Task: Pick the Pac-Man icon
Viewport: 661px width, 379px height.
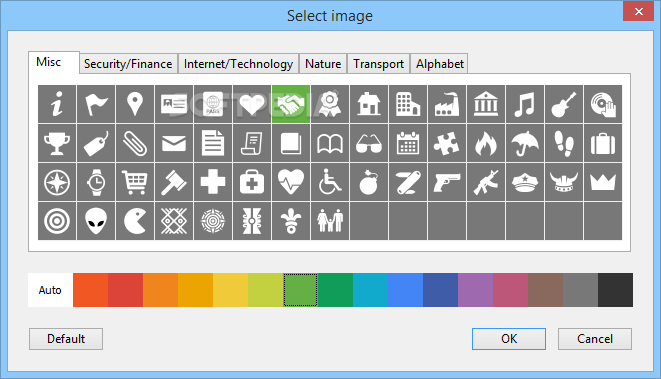Action: pos(135,221)
